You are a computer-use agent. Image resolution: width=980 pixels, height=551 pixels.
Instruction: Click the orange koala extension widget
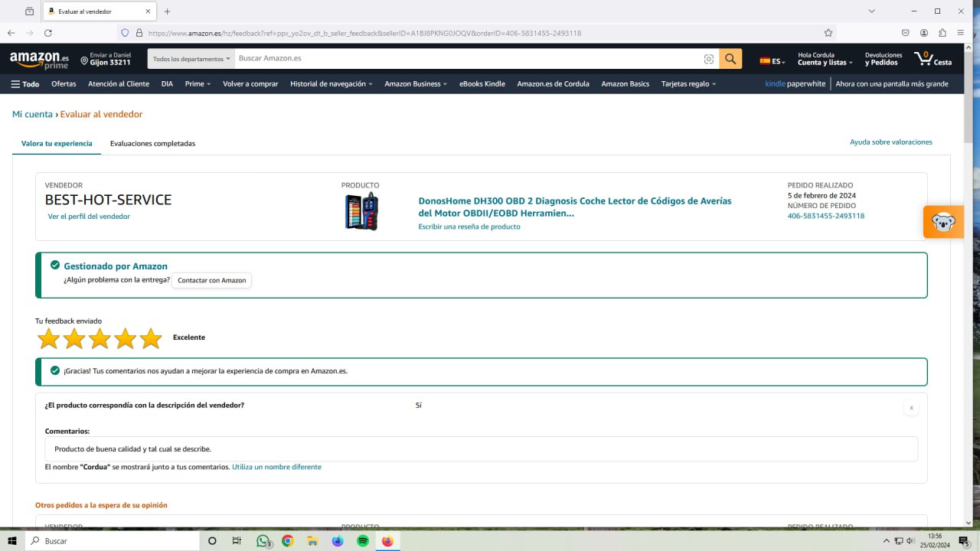point(943,222)
